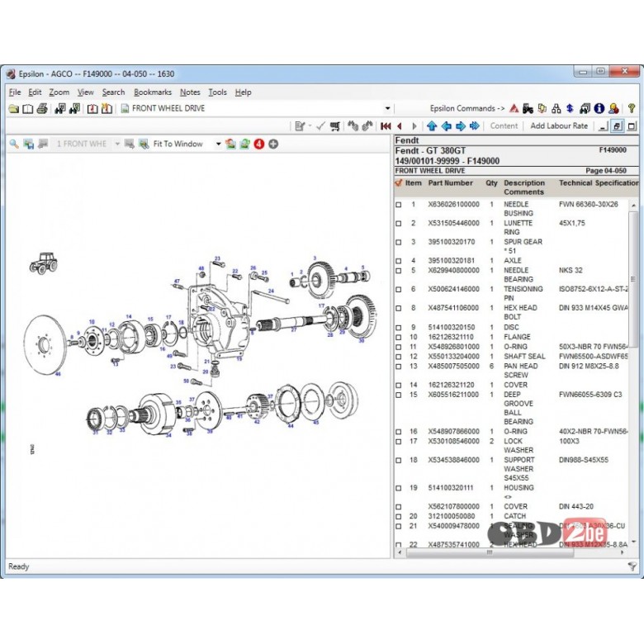Check the box for item 3 SPUR GEAR

[398, 242]
